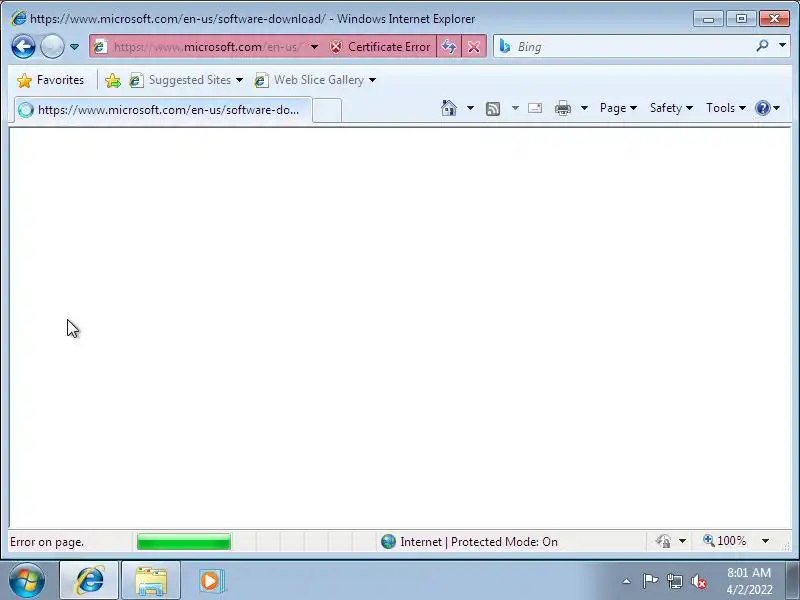This screenshot has height=600, width=800.
Task: Open the Safety menu
Action: pyautogui.click(x=671, y=108)
